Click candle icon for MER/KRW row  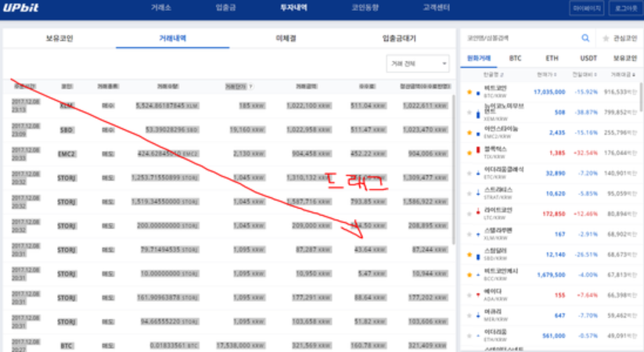[x=477, y=315]
